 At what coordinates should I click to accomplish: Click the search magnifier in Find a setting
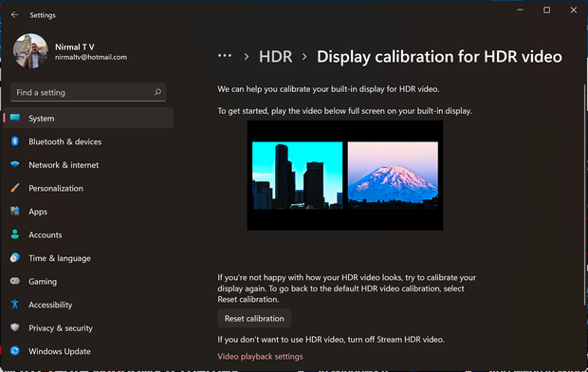[x=157, y=92]
